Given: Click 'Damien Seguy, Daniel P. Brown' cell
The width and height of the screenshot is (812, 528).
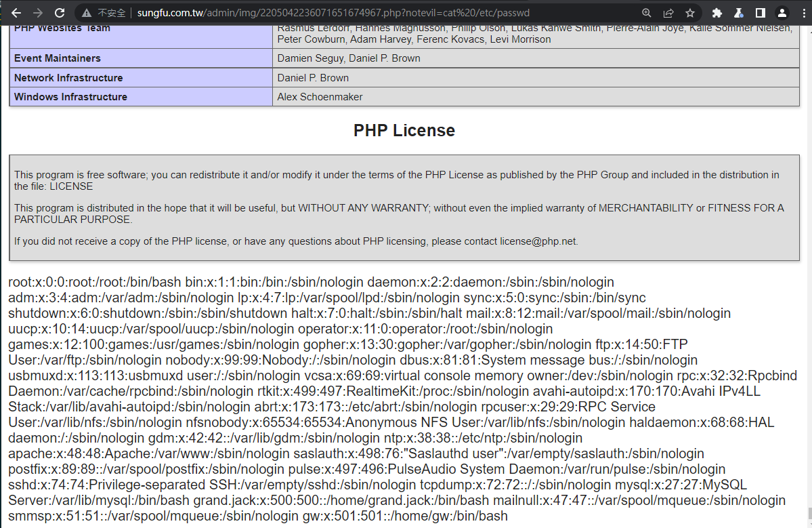Looking at the screenshot, I should 536,58.
